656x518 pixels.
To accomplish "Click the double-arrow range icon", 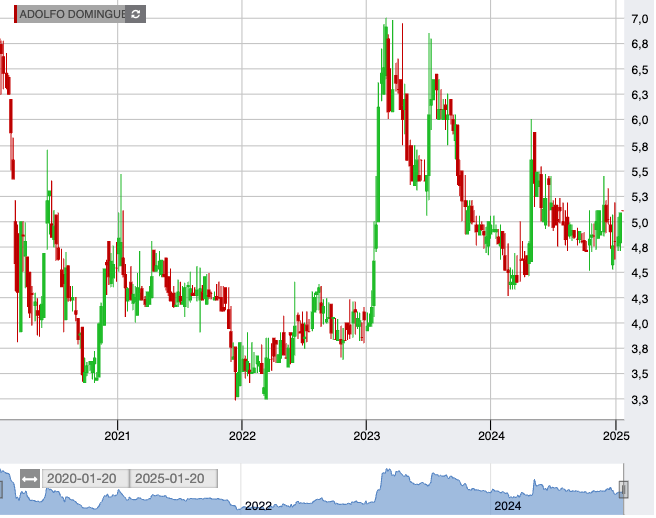I will point(30,479).
